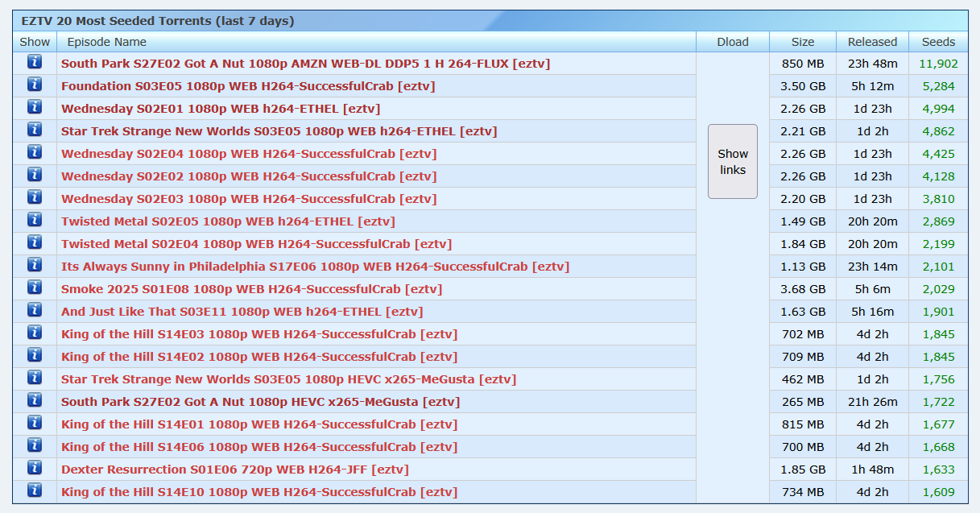Click the Show links button

tap(733, 162)
